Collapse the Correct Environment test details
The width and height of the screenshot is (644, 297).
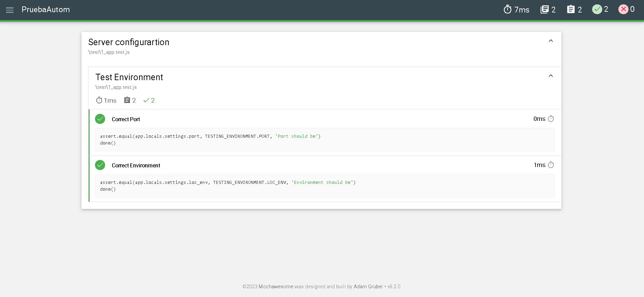click(136, 165)
